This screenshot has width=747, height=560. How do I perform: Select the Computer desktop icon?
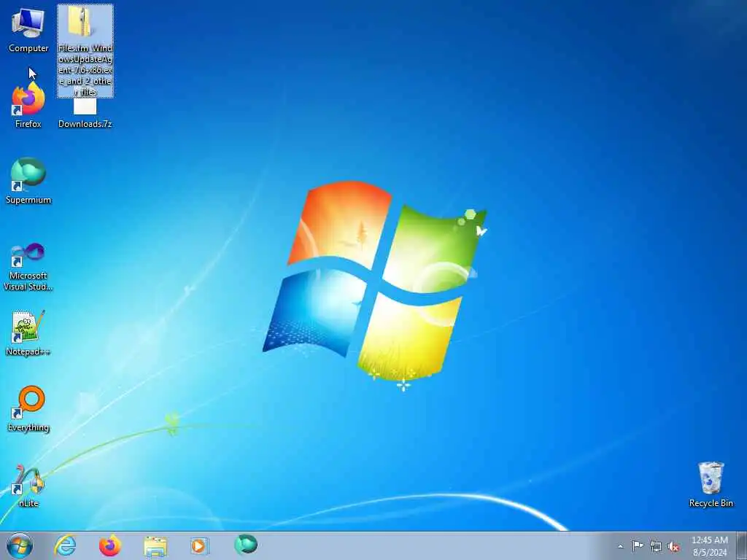point(28,29)
